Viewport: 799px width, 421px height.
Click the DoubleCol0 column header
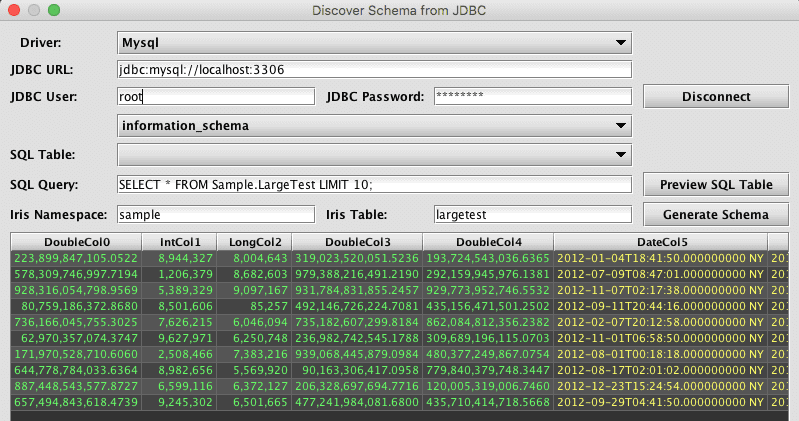[77, 241]
